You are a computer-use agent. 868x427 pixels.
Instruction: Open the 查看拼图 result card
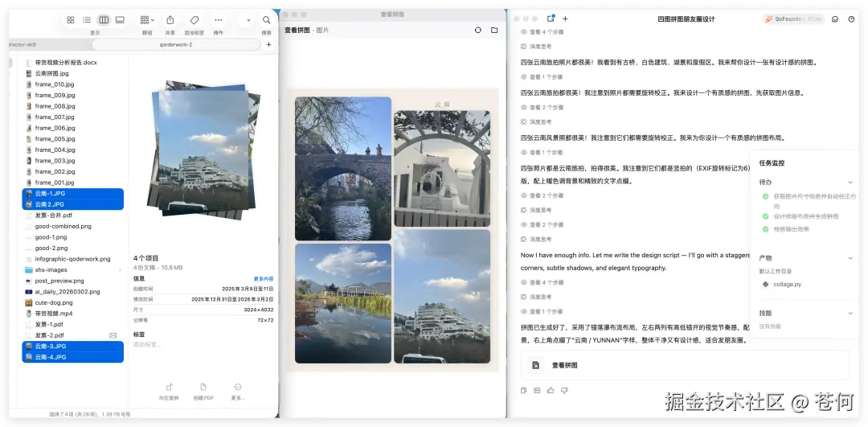(x=685, y=366)
